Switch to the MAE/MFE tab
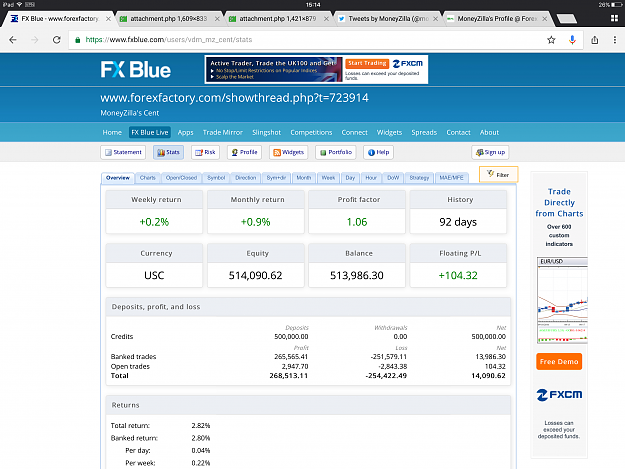The width and height of the screenshot is (625, 469). point(452,178)
